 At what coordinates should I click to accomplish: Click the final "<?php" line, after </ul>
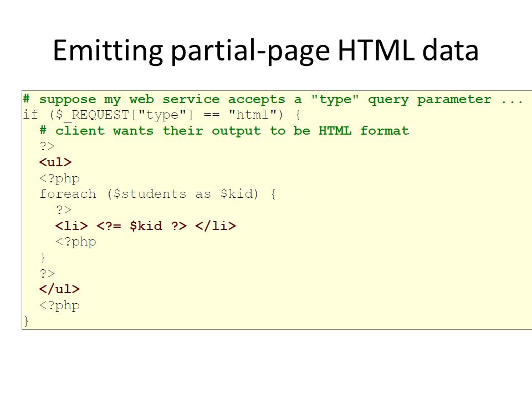[x=59, y=306]
